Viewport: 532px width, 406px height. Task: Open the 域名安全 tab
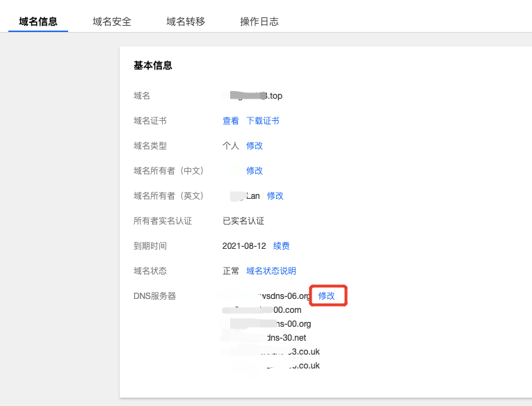click(112, 22)
